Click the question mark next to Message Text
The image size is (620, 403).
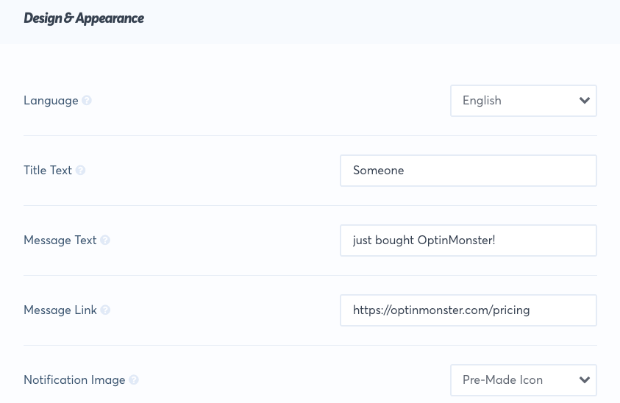[105, 240]
